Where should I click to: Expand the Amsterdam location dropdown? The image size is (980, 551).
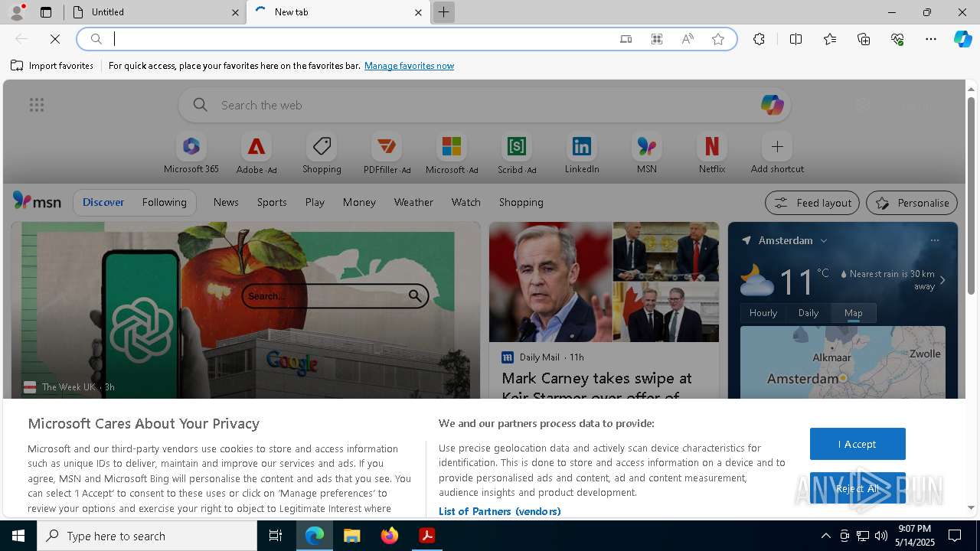(x=824, y=240)
